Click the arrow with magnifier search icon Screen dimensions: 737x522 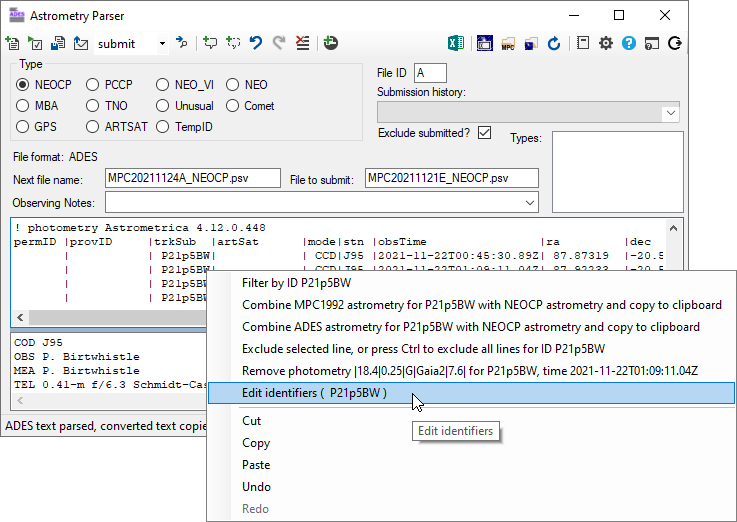[181, 43]
